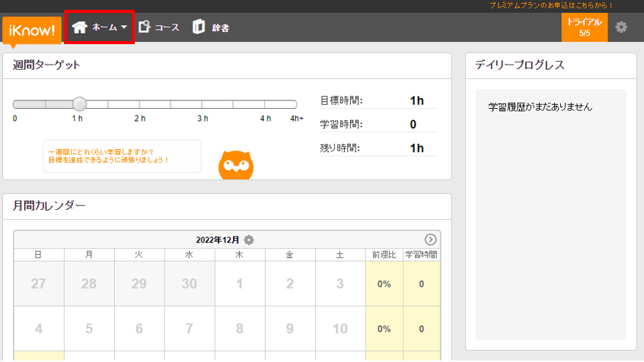The width and height of the screenshot is (644, 362).
Task: Open settings gear in top bar
Action: (x=621, y=27)
